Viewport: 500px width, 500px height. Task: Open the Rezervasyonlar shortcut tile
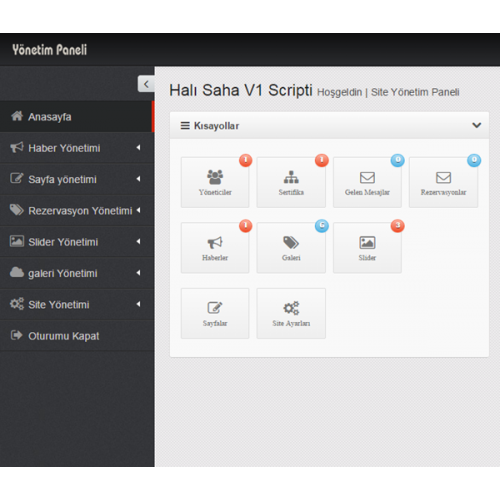pyautogui.click(x=443, y=182)
